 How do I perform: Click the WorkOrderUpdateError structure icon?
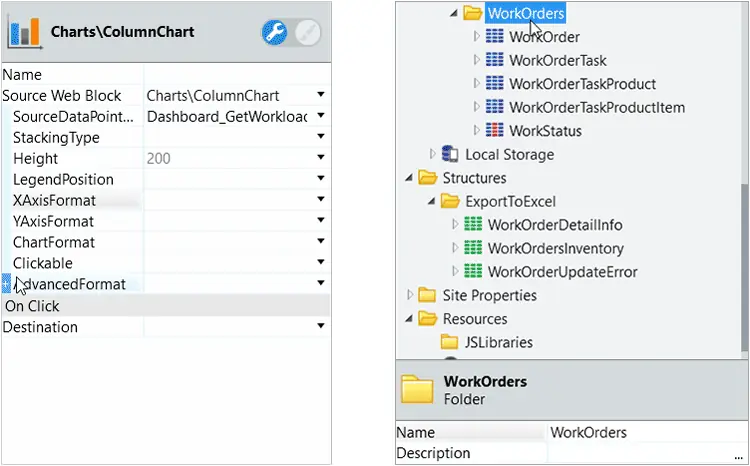pyautogui.click(x=473, y=271)
